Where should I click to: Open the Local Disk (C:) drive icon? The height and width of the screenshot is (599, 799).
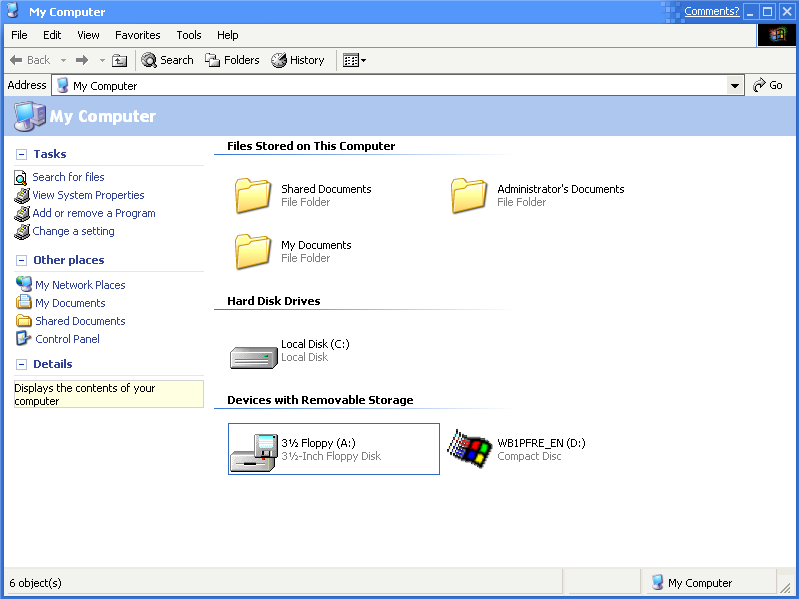coord(253,355)
